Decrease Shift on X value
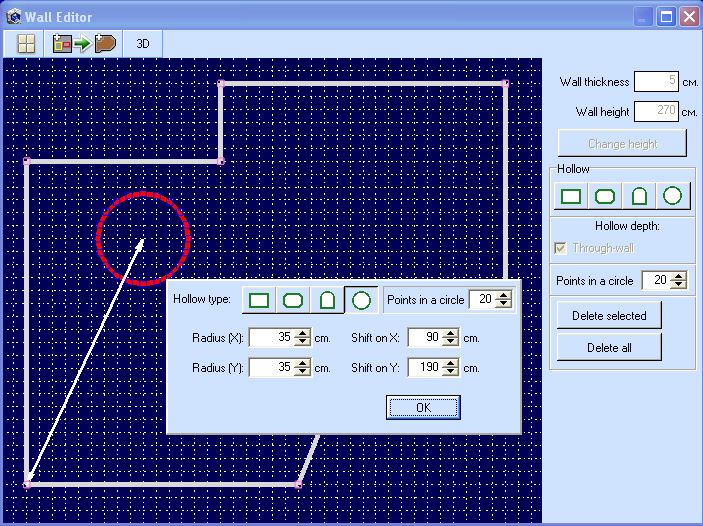This screenshot has width=703, height=526. (x=450, y=342)
